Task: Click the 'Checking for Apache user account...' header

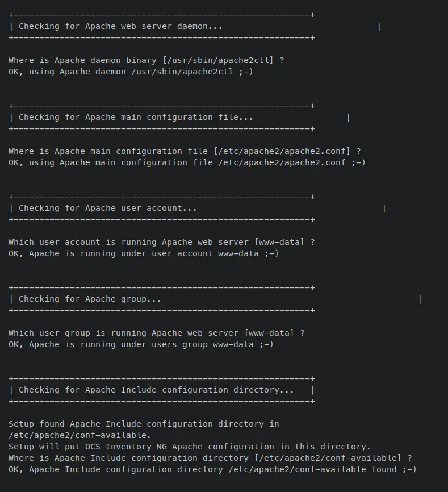Action: click(x=107, y=209)
